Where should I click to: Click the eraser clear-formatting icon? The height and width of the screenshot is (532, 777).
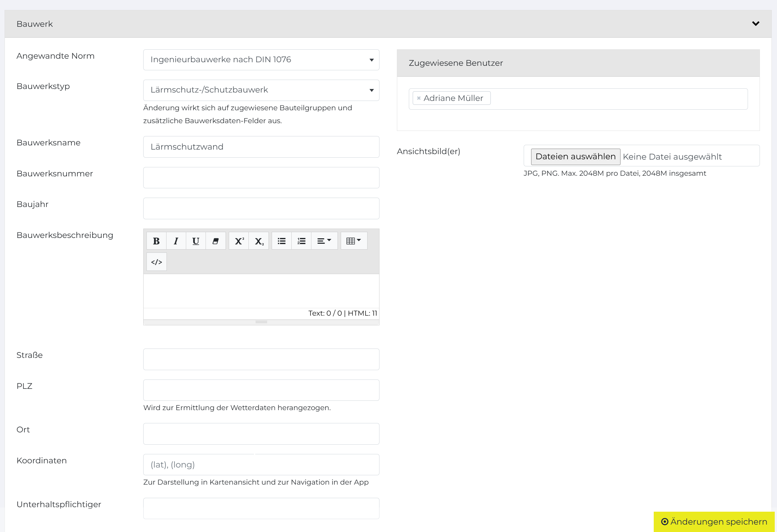click(216, 241)
